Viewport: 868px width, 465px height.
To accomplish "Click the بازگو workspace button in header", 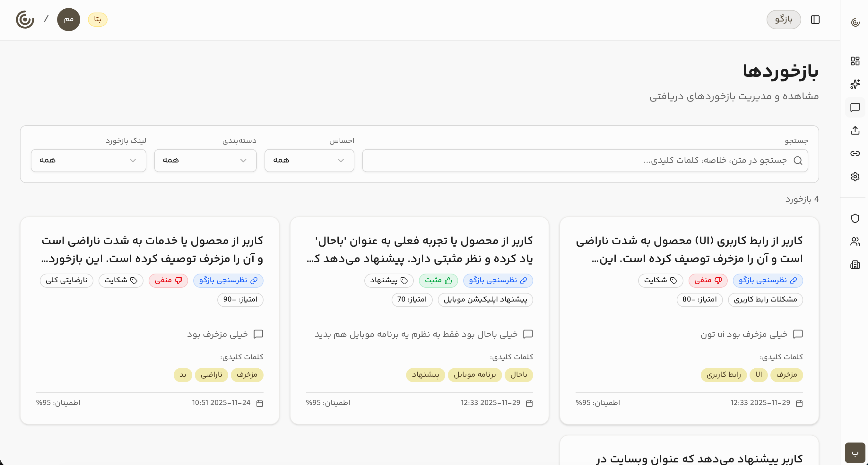I will [784, 20].
